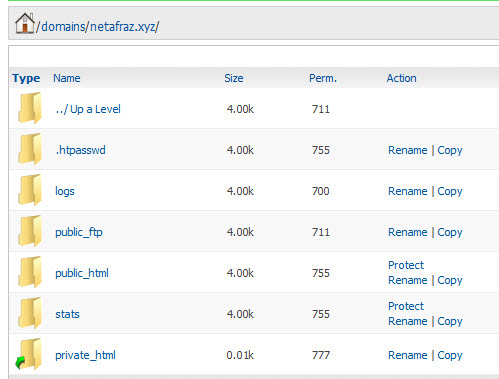Click permission 755 in stats row
The image size is (499, 379).
pos(321,314)
